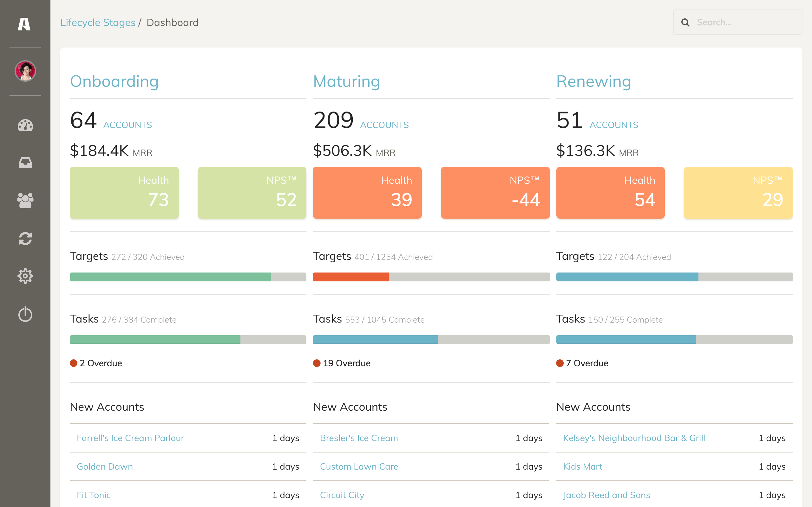Screen dimensions: 812x507
Task: Open Kelsey's Neighbourhood Bar & Grill account
Action: coord(634,438)
